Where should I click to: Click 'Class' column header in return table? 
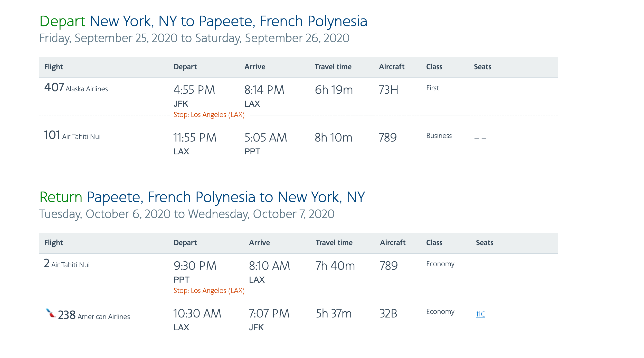pos(434,243)
